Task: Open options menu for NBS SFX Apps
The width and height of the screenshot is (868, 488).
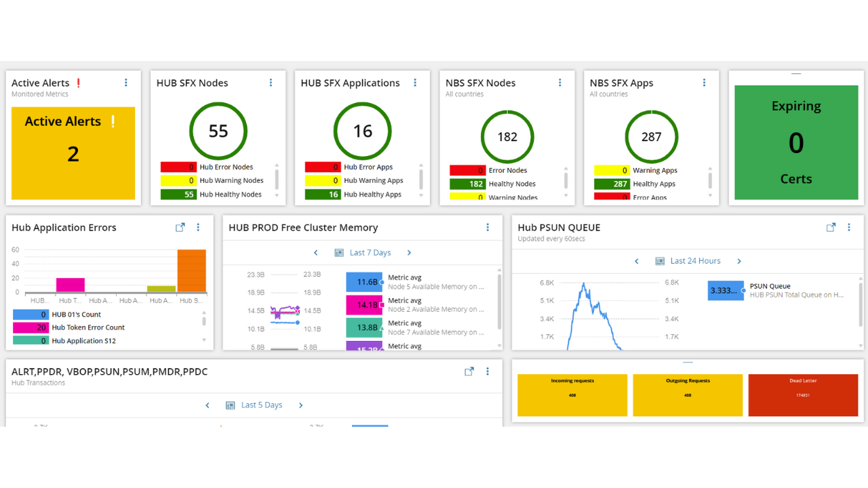Action: point(704,83)
